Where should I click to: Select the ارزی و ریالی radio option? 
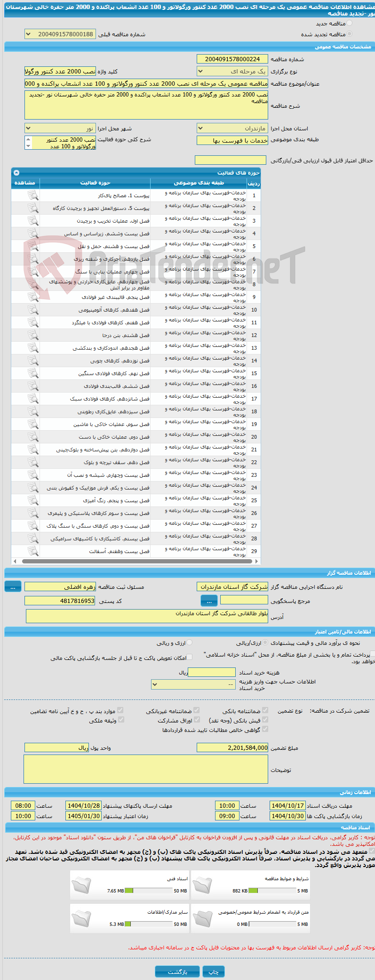(x=190, y=643)
